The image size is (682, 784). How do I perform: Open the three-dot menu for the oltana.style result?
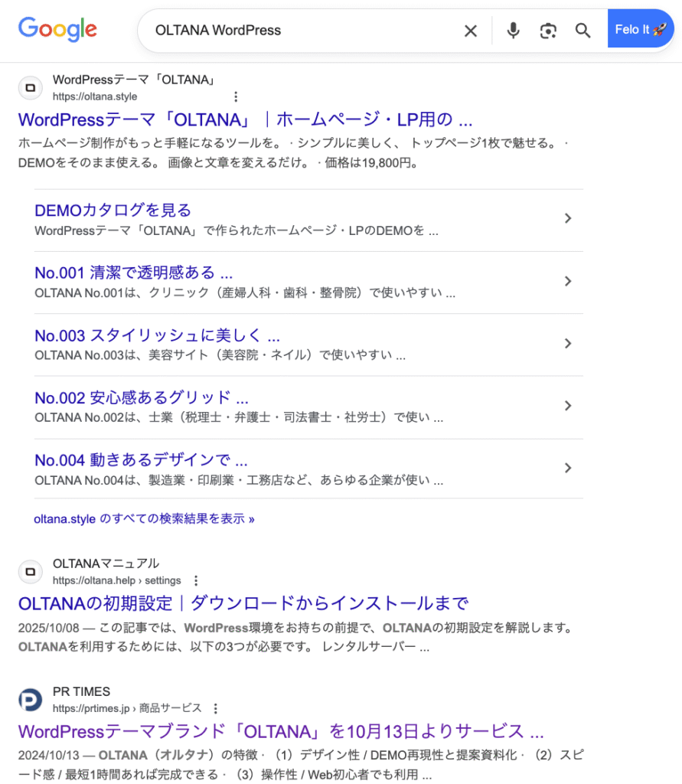coord(236,96)
